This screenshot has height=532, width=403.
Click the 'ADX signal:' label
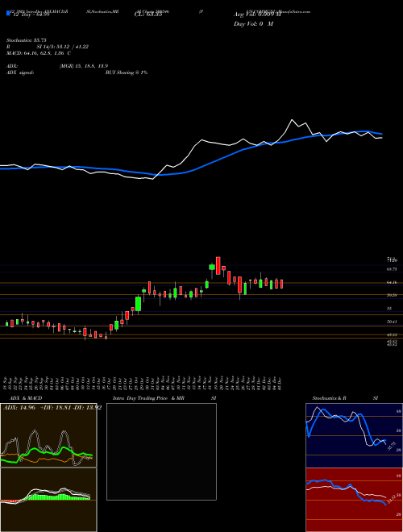point(19,73)
